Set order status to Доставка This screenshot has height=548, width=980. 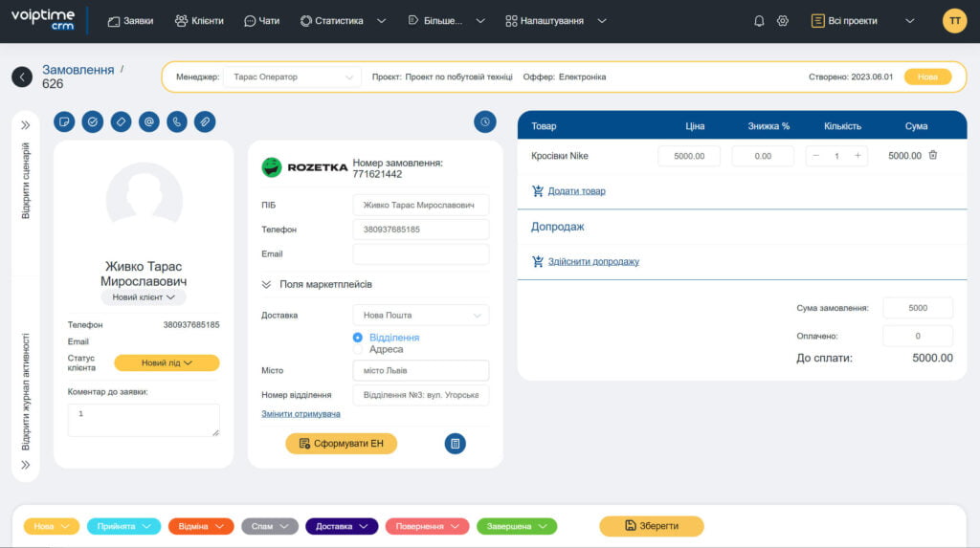[342, 527]
